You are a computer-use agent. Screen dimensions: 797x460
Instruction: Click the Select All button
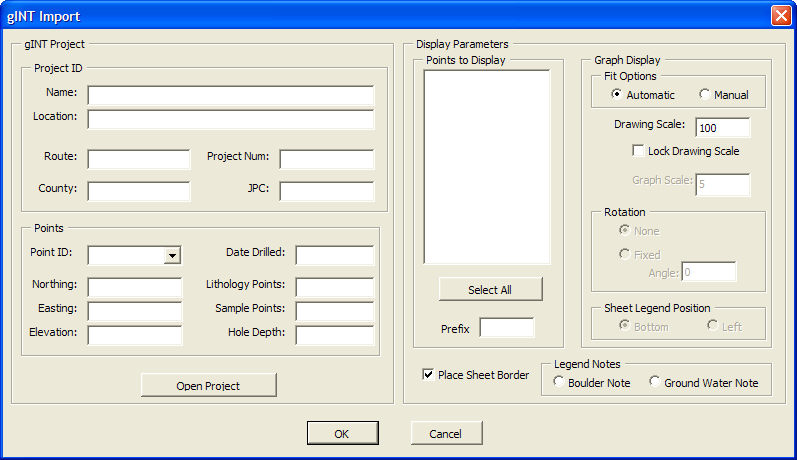490,289
